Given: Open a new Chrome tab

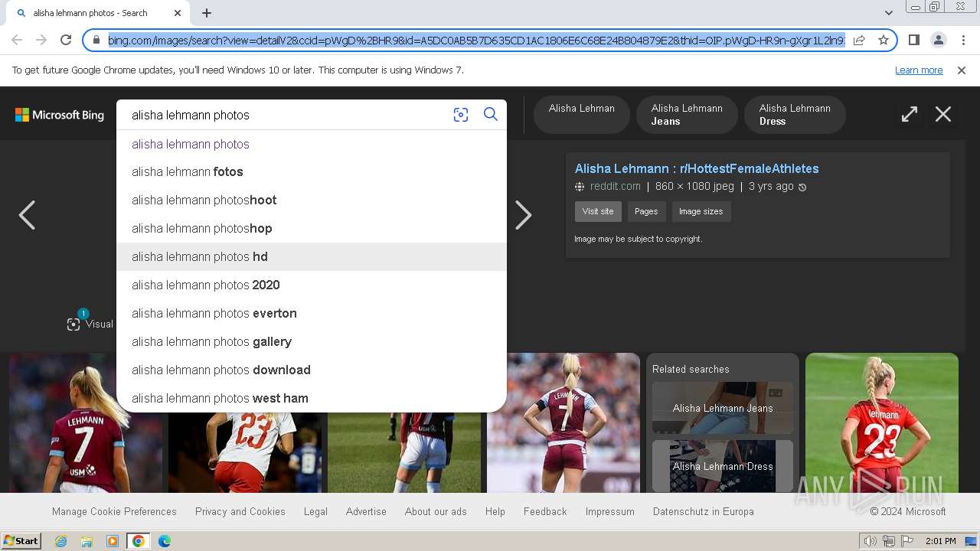Looking at the screenshot, I should (207, 13).
